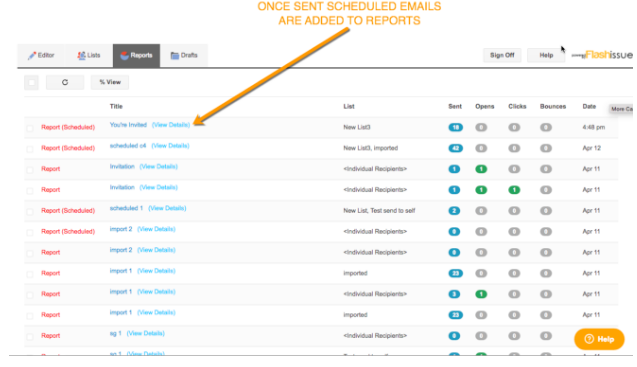Click 'New List3' list cell

357,127
